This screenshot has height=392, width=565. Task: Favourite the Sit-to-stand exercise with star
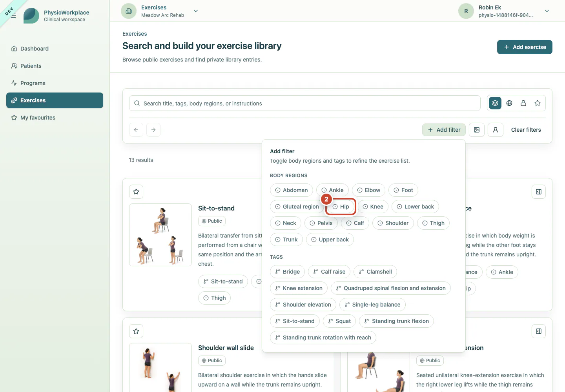136,192
